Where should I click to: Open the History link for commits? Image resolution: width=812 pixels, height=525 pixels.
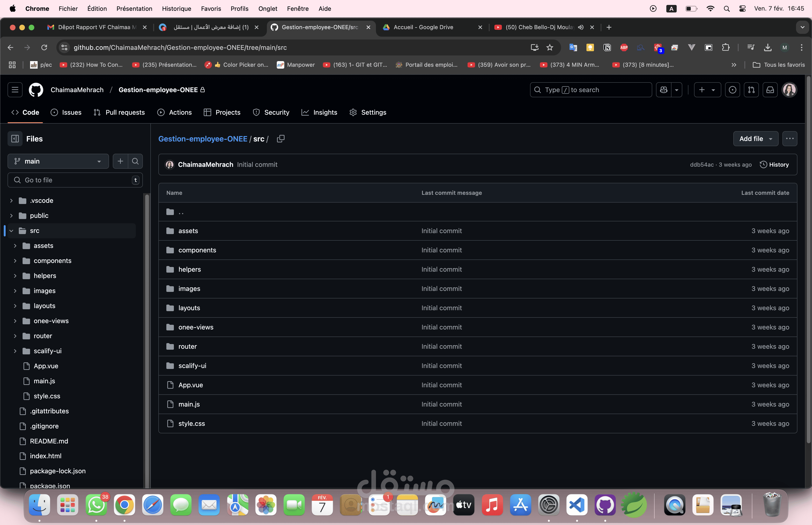click(774, 165)
